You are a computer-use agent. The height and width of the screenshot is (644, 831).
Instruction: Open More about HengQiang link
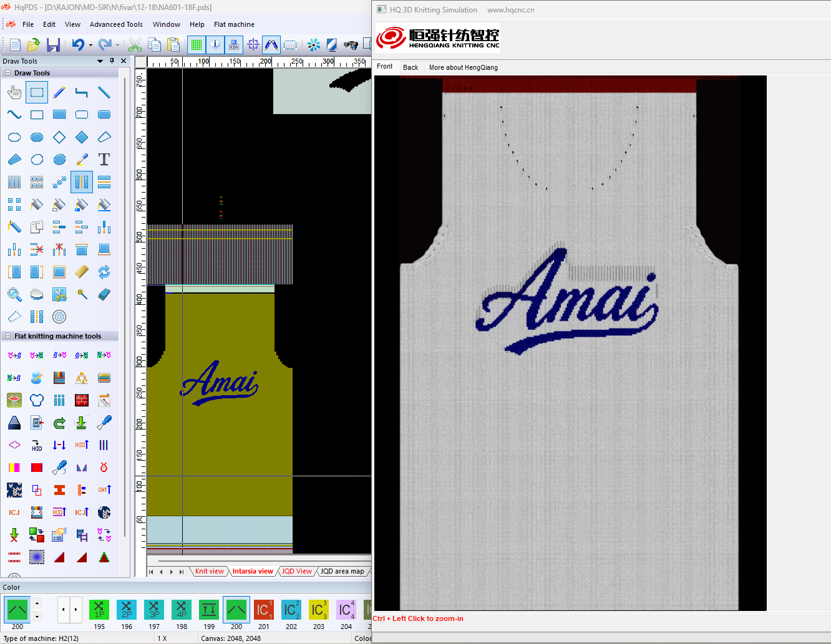click(463, 67)
